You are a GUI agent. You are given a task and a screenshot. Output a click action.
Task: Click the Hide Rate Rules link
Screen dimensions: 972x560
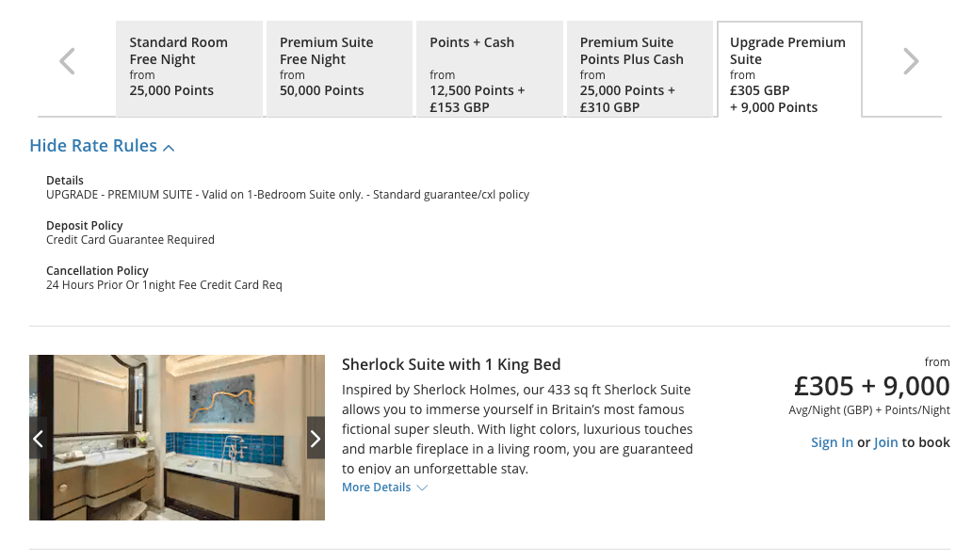tap(93, 146)
